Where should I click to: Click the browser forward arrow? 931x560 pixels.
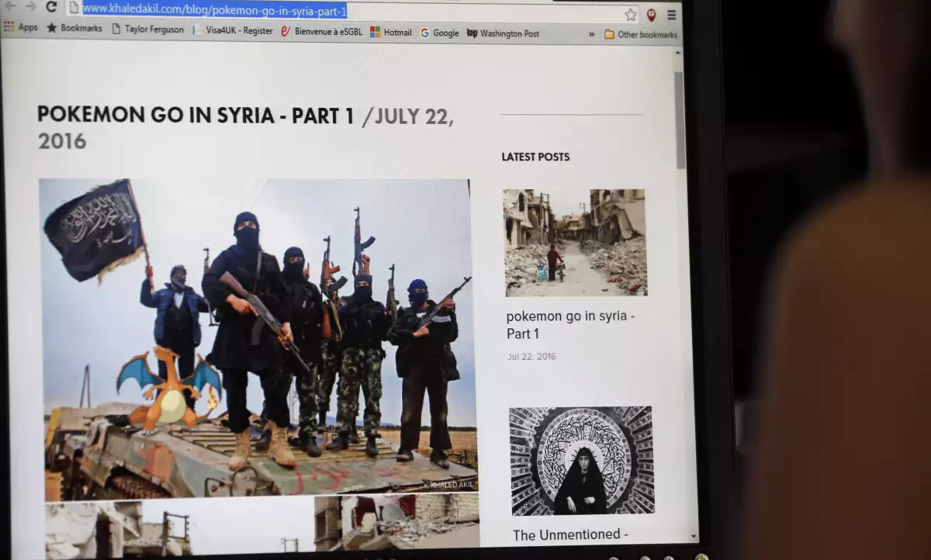click(x=30, y=6)
